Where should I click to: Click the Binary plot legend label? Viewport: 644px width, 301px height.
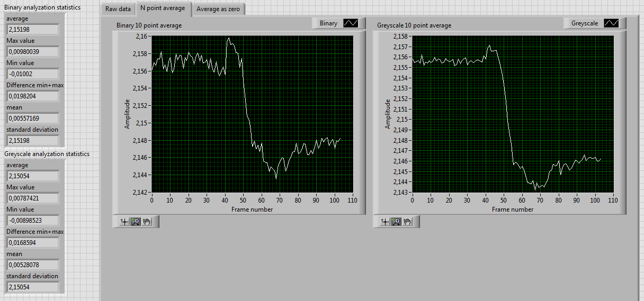328,23
